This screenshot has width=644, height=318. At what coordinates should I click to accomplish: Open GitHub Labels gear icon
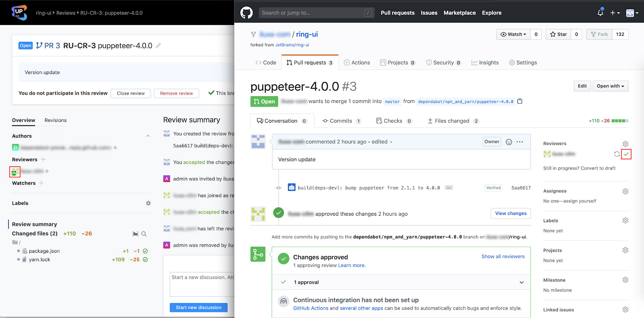(625, 220)
